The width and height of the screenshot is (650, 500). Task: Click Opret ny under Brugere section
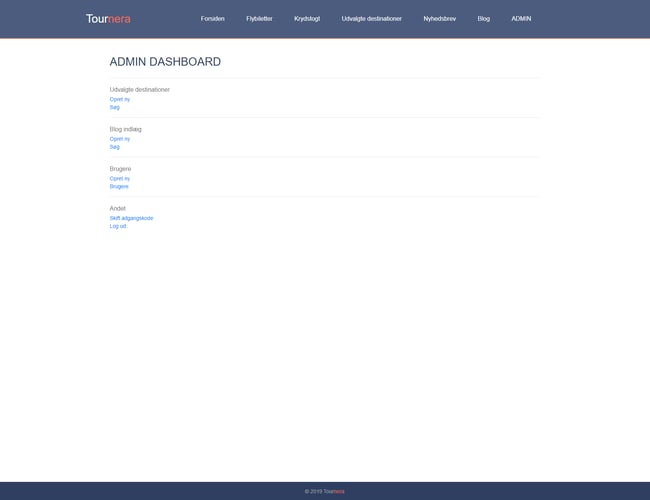tap(120, 178)
